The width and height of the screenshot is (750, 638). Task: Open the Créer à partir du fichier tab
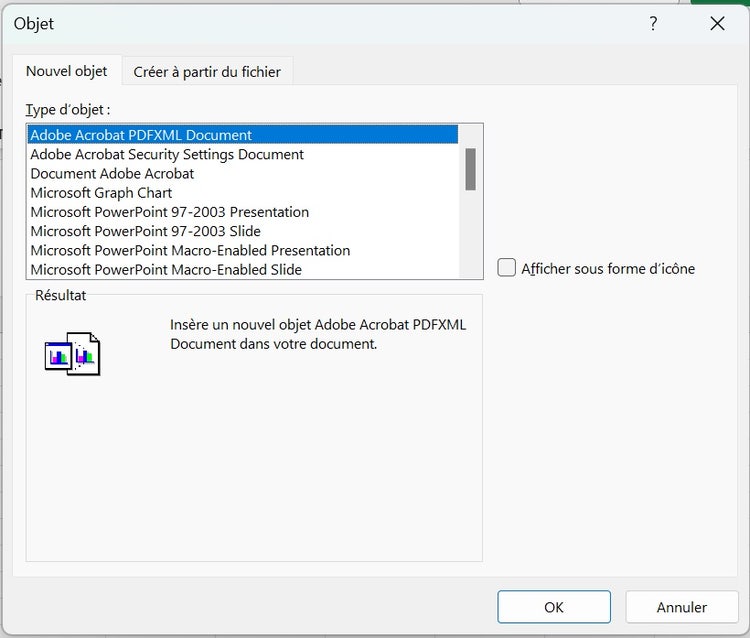coord(207,72)
